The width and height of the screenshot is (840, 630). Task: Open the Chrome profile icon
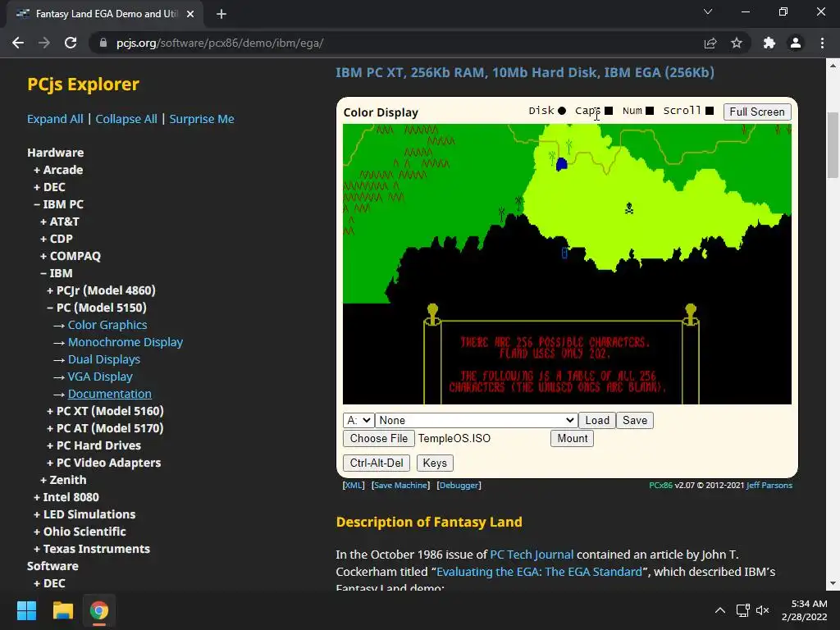tap(796, 43)
